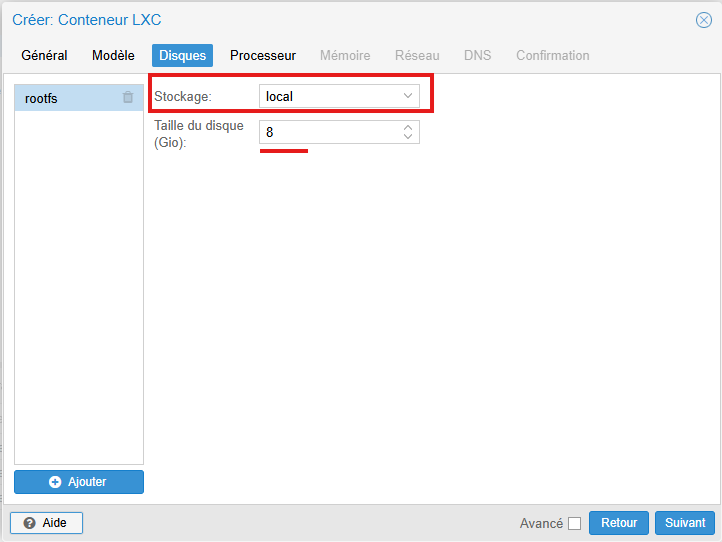Viewport: 722px width, 542px height.
Task: Increase disk size with up arrow
Action: click(408, 128)
